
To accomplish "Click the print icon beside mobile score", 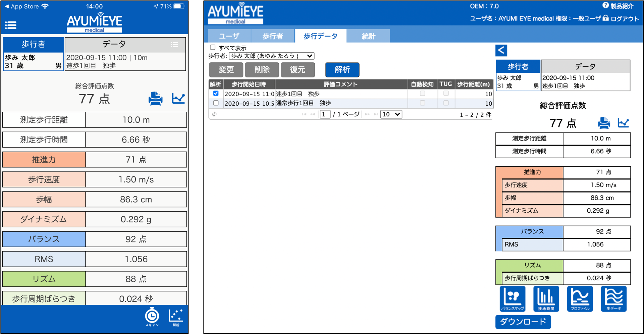I will pyautogui.click(x=155, y=99).
